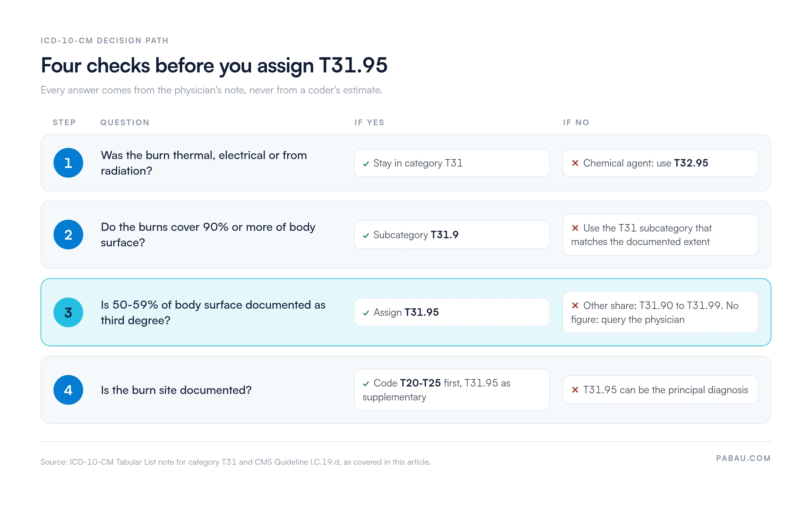Click 'matches the documented extent' text
The width and height of the screenshot is (812, 507).
click(x=640, y=242)
